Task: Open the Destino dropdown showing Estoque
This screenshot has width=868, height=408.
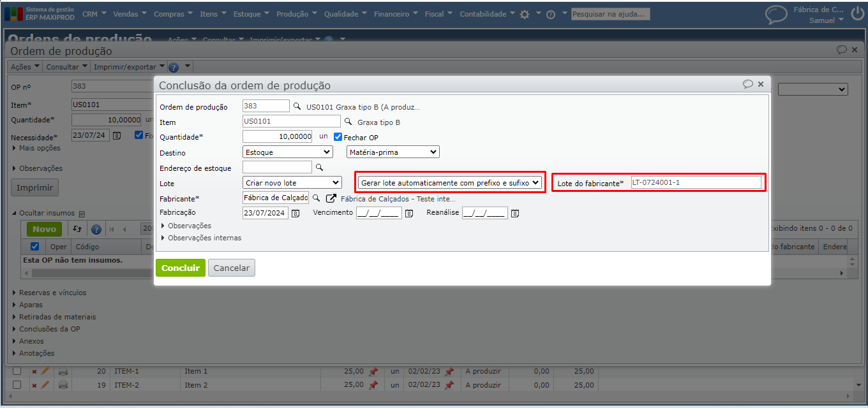Action: pyautogui.click(x=288, y=152)
